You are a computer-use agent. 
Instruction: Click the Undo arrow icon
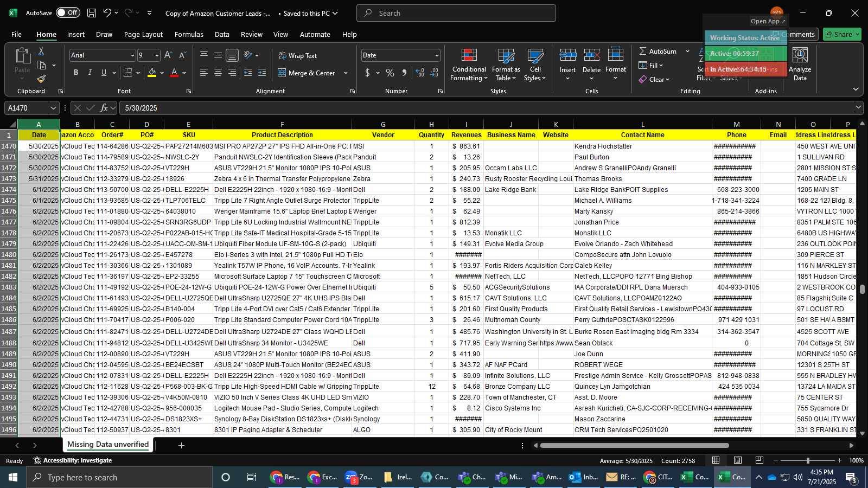107,13
